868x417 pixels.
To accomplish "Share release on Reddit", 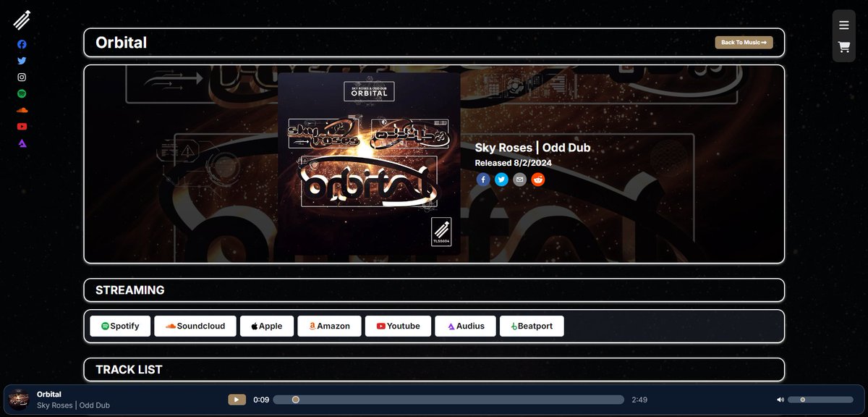I will pyautogui.click(x=537, y=180).
